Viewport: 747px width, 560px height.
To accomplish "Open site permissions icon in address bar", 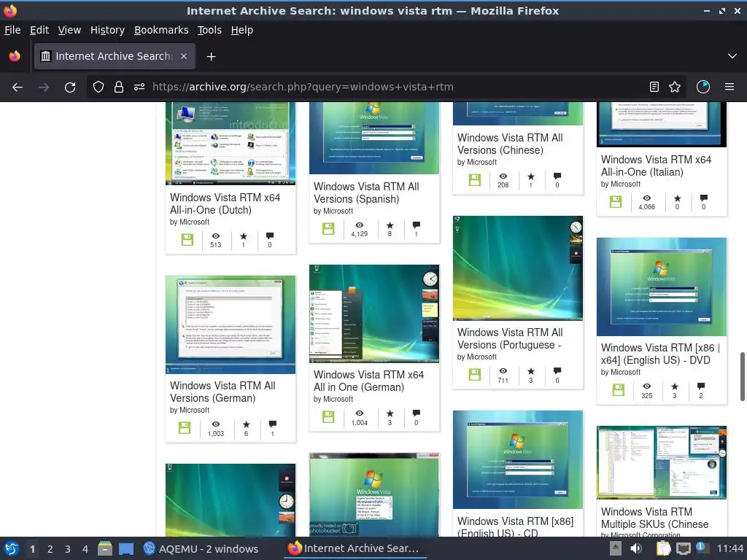I will pyautogui.click(x=139, y=87).
